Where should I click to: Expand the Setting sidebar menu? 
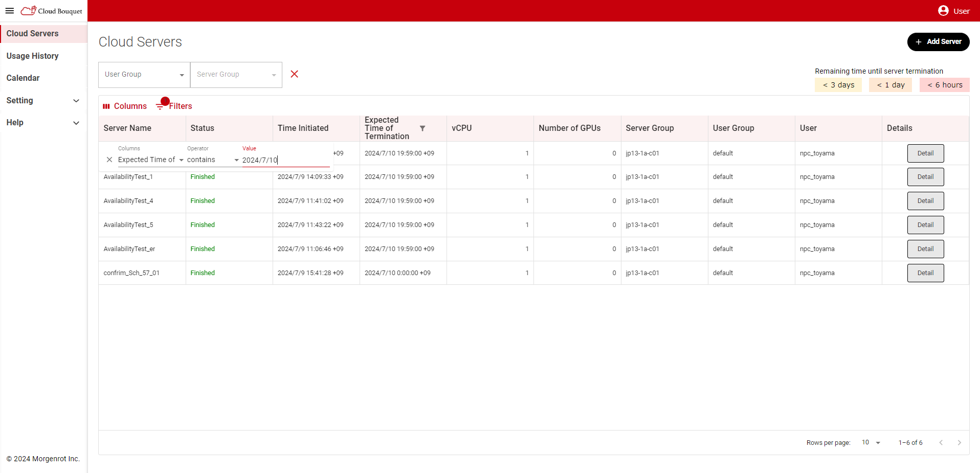click(43, 101)
